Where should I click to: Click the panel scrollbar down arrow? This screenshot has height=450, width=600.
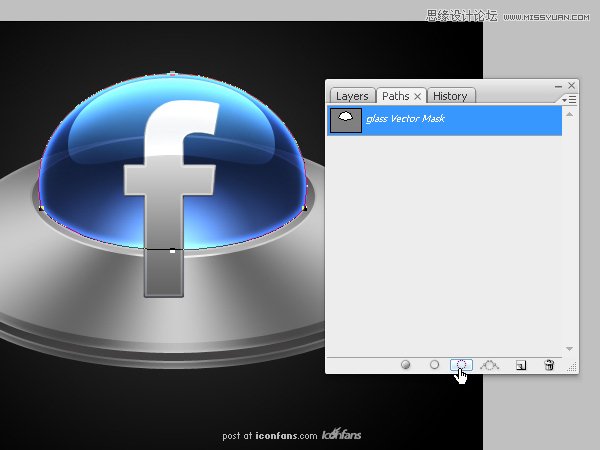(570, 349)
